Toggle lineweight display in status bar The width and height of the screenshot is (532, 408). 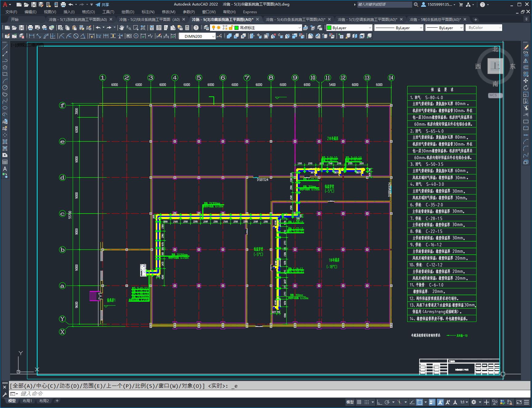(x=432, y=402)
